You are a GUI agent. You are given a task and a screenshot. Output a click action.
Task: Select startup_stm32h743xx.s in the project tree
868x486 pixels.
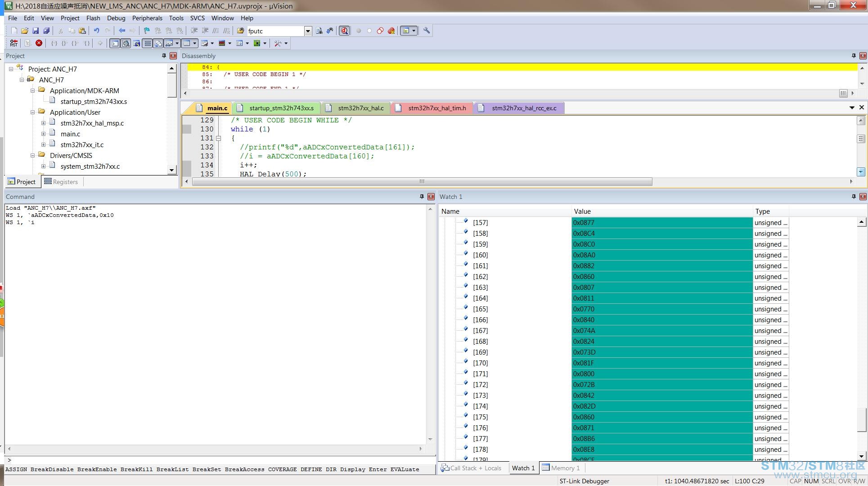click(x=94, y=101)
